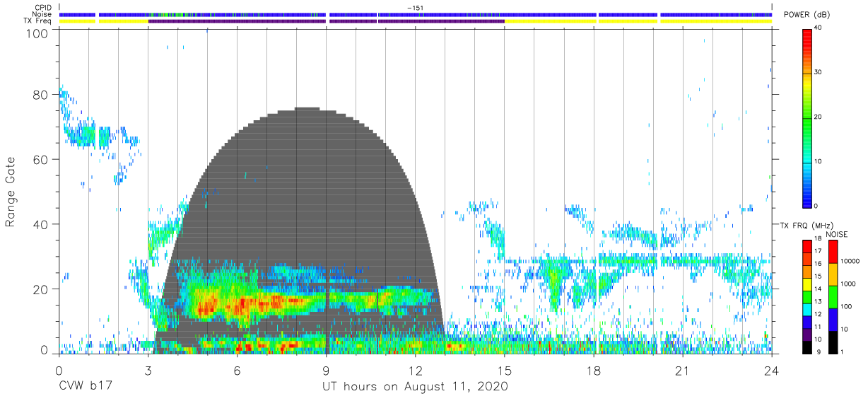Click the UT hours on August 11, 2020 title
This screenshot has width=868, height=401.
(415, 387)
